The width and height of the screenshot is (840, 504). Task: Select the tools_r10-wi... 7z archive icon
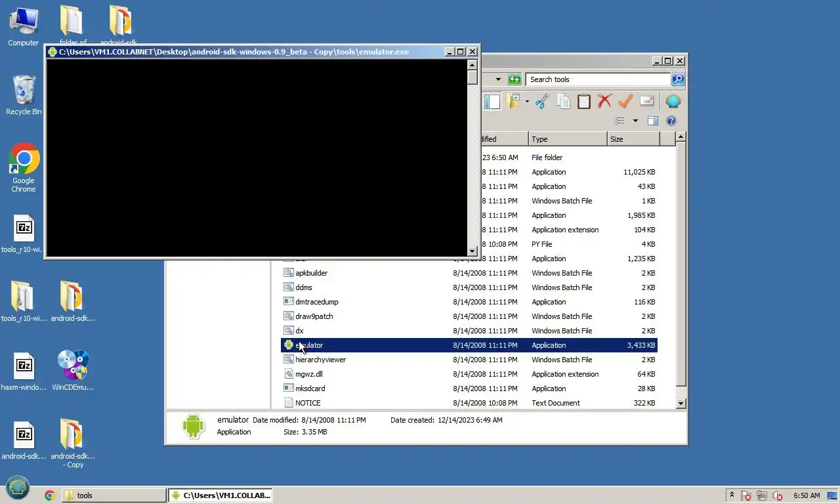pos(24,233)
